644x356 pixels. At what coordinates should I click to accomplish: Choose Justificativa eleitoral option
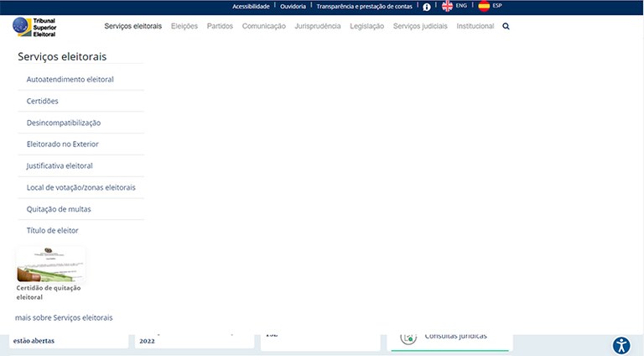pos(60,166)
